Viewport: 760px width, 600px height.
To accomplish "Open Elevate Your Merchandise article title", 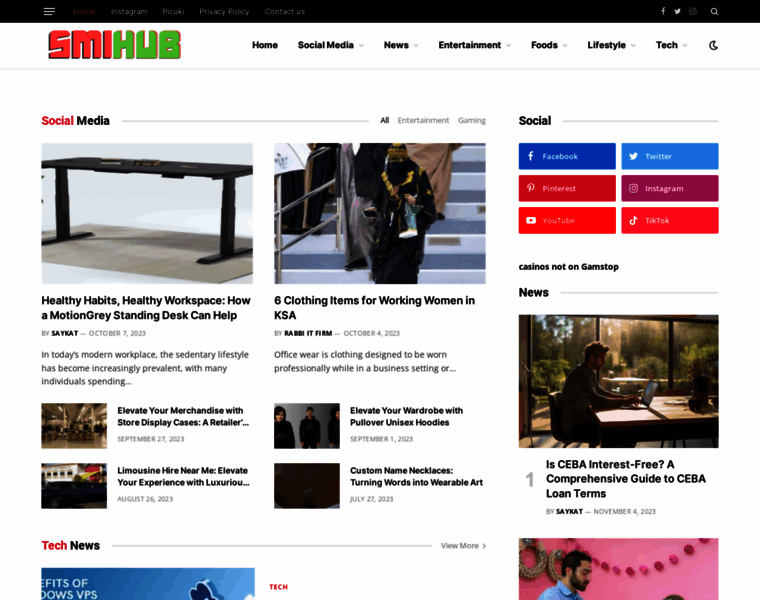I will tap(183, 416).
